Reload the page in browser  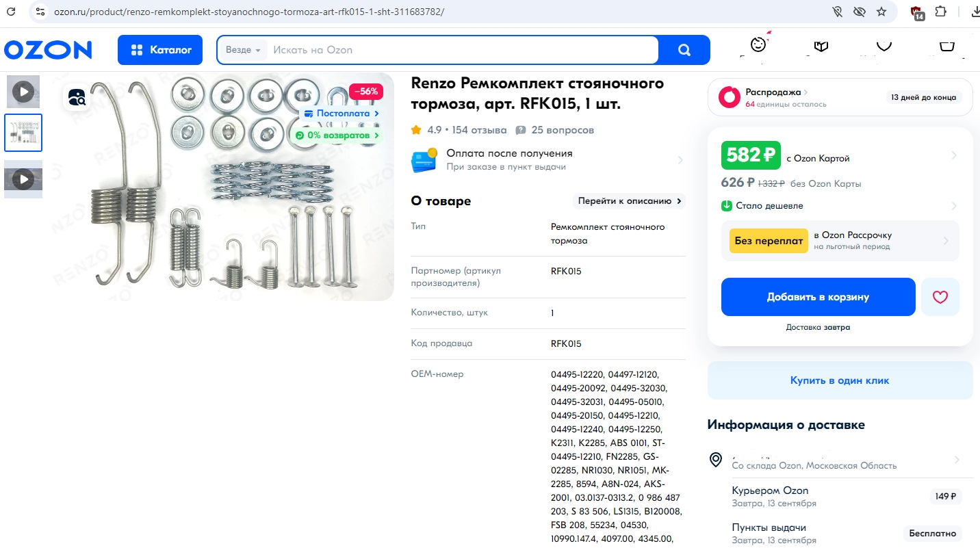coord(11,12)
